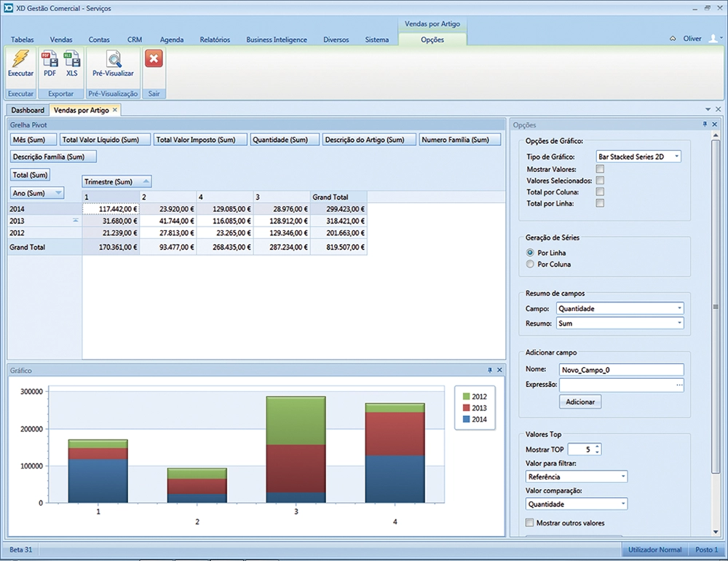Close the Gráfico panel
The width and height of the screenshot is (728, 561).
(499, 370)
